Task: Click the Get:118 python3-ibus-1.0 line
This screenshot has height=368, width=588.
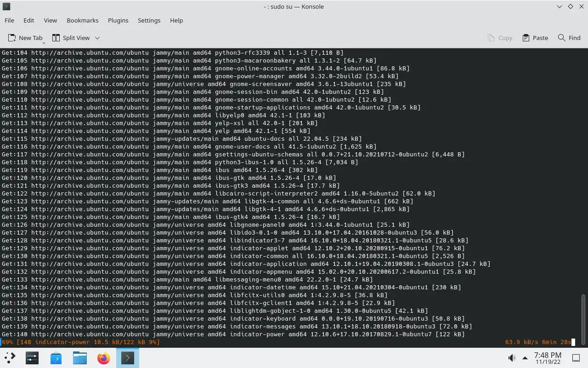Action: (180, 162)
